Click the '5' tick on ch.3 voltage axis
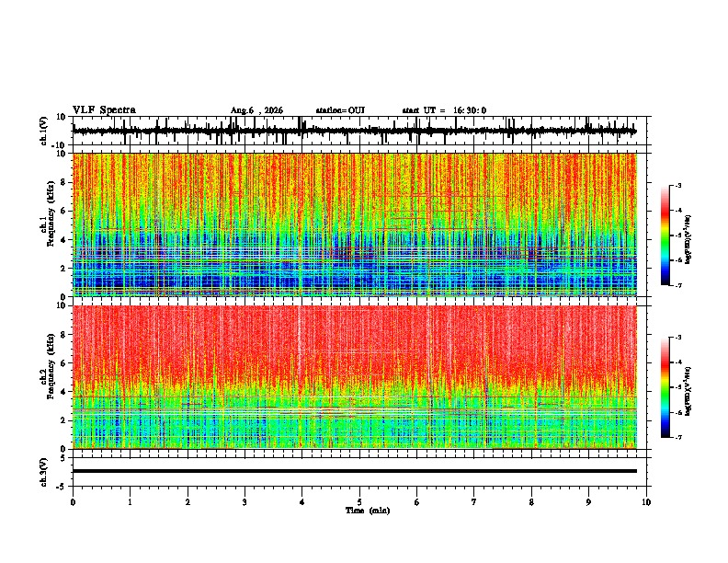The width and height of the screenshot is (728, 563). 63,457
